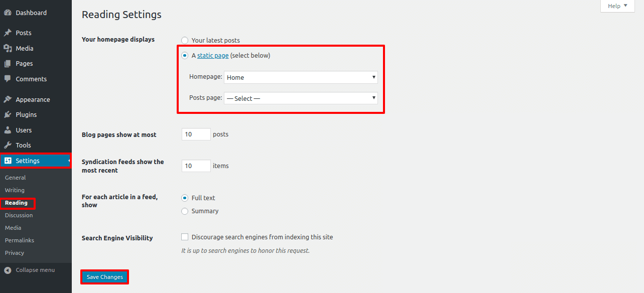This screenshot has width=644, height=293.
Task: Open Appearance via its paintbrush icon
Action: 8,100
